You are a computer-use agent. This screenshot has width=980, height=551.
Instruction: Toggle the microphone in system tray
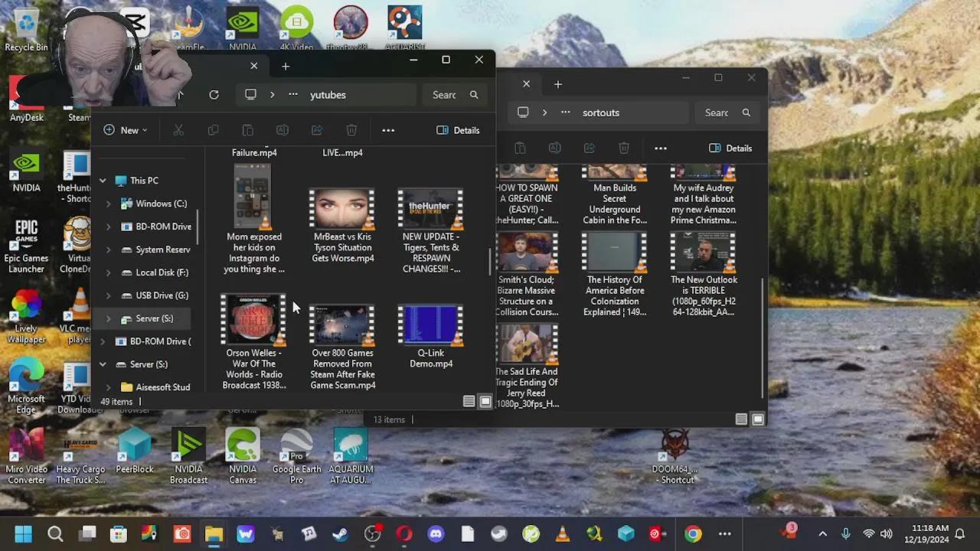[846, 533]
